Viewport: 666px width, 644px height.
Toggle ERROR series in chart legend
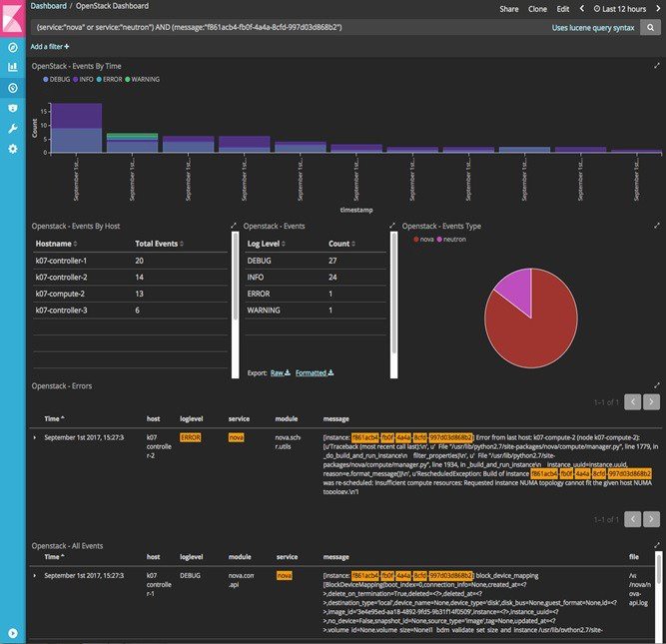click(x=109, y=80)
